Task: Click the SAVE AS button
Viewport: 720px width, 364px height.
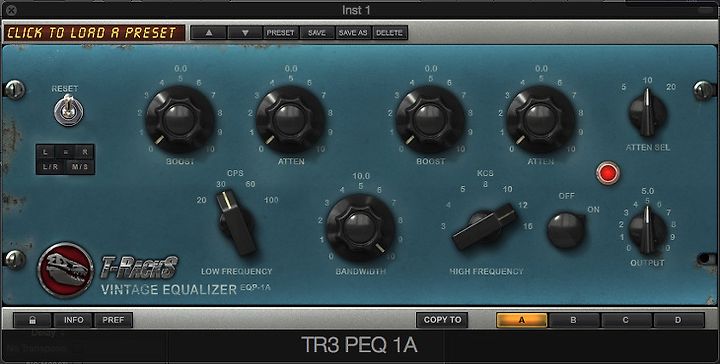Action: click(x=353, y=33)
